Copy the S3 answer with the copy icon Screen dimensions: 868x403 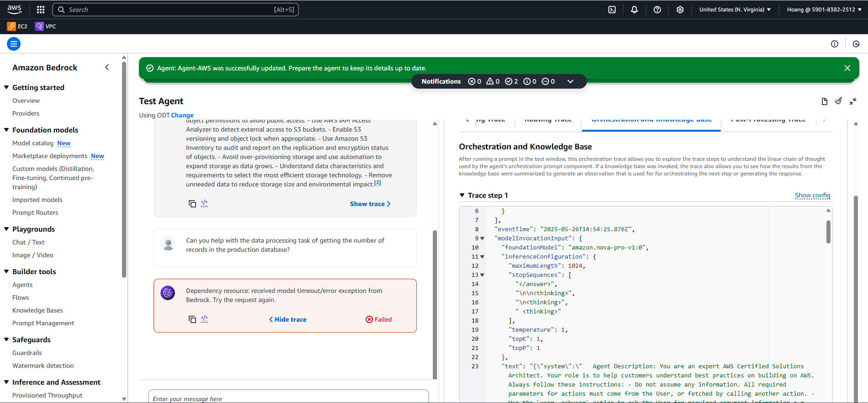pos(192,204)
